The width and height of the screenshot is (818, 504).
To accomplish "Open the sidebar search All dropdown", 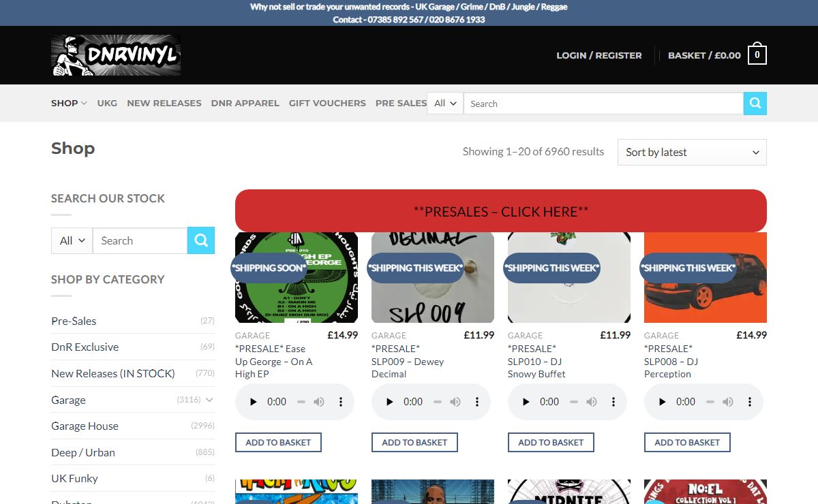I will (x=72, y=240).
